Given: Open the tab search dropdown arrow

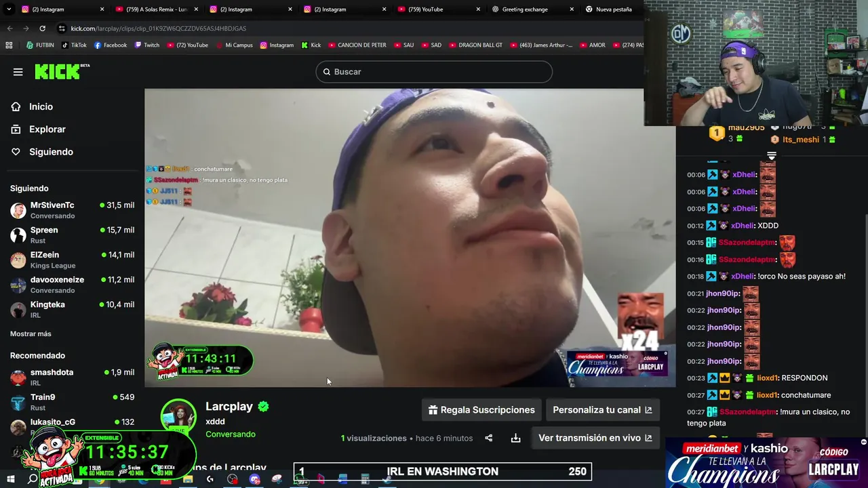Looking at the screenshot, I should click(9, 9).
